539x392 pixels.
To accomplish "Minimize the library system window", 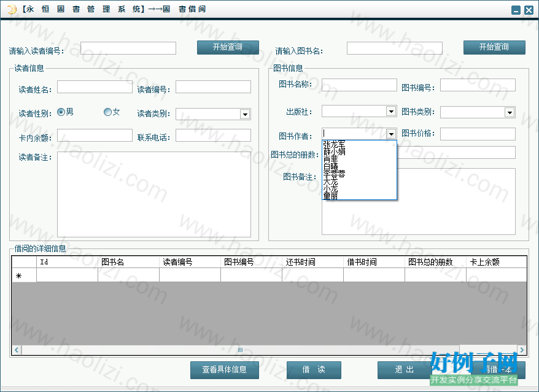I will 516,10.
